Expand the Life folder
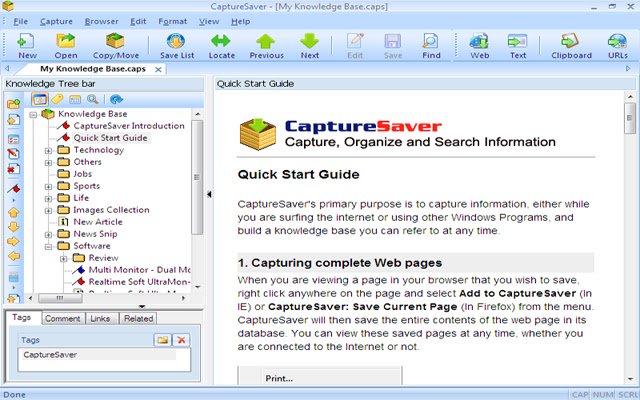 (48, 199)
